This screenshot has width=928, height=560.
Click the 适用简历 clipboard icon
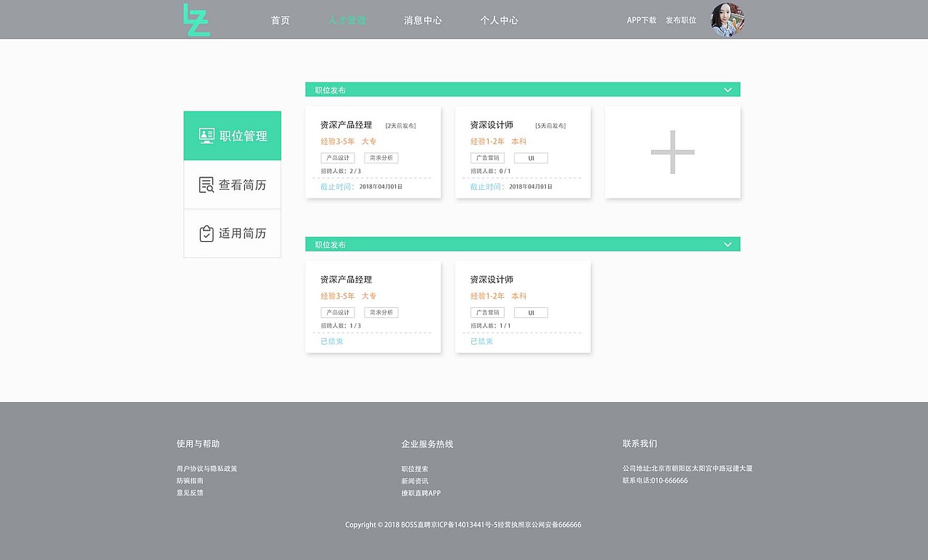(205, 233)
